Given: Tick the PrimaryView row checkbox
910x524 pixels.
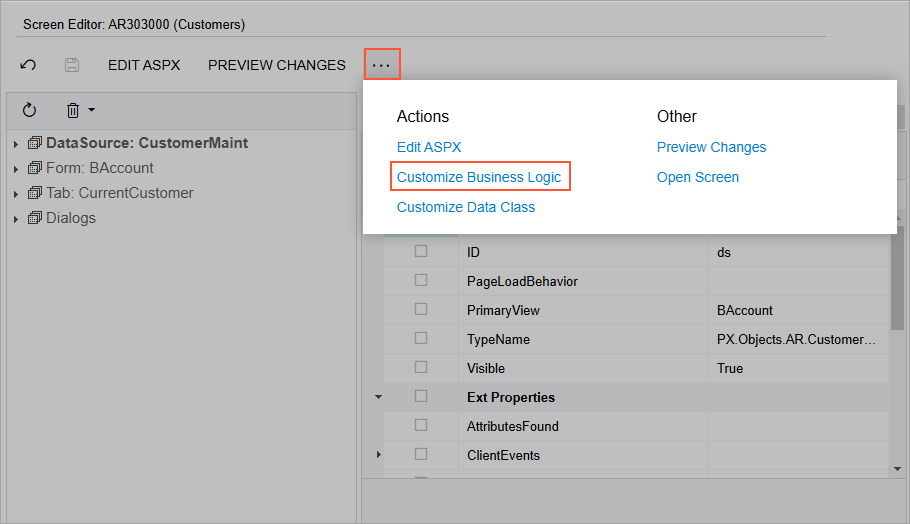Looking at the screenshot, I should [x=421, y=310].
